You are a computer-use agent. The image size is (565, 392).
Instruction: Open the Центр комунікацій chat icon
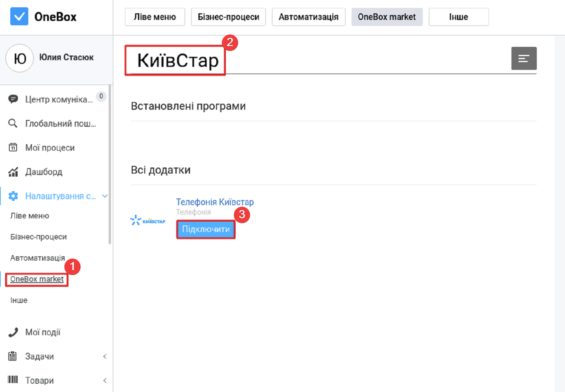coord(13,98)
